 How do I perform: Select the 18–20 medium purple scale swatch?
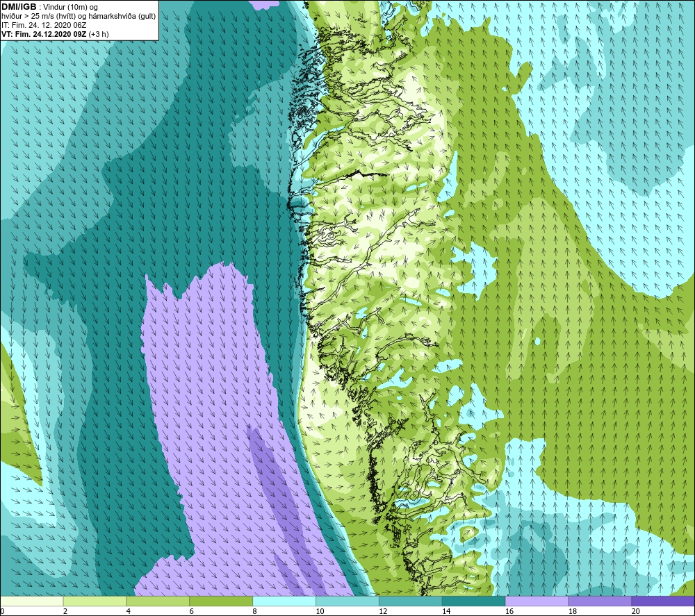tap(600, 601)
